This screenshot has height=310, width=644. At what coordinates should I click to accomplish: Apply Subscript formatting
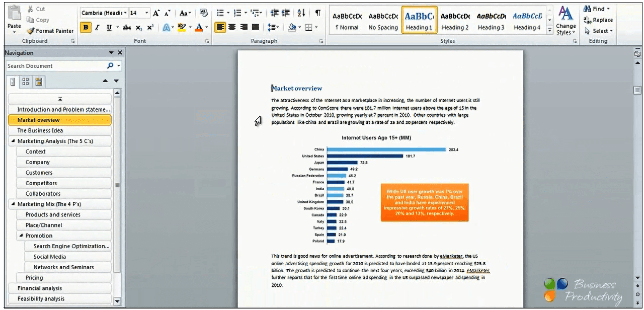138,27
